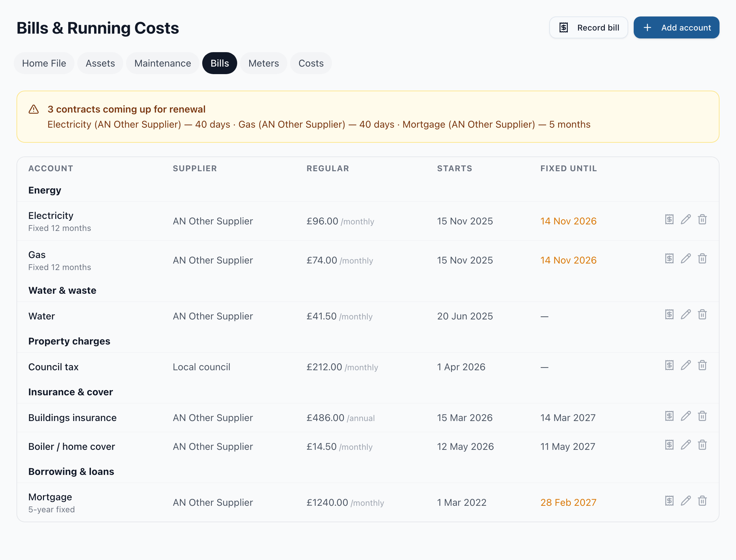Go to the Maintenance tab
736x560 pixels.
(163, 63)
